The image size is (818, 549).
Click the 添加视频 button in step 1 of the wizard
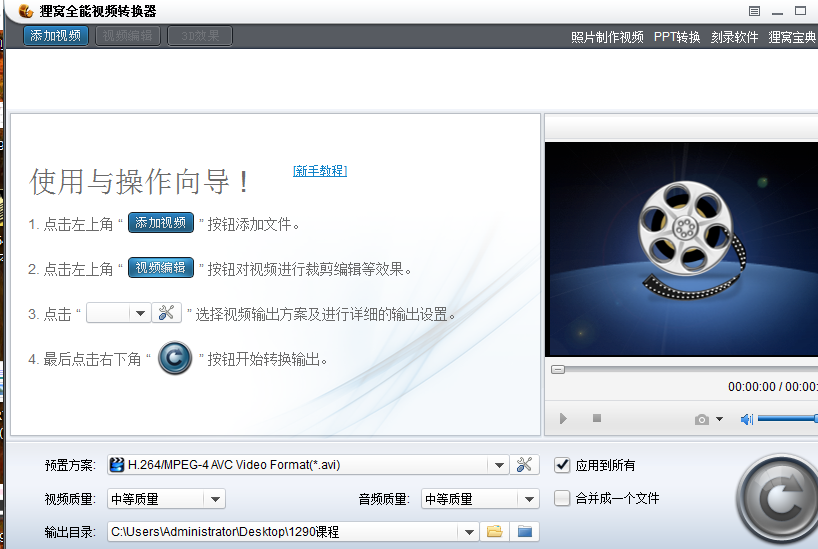tap(161, 223)
